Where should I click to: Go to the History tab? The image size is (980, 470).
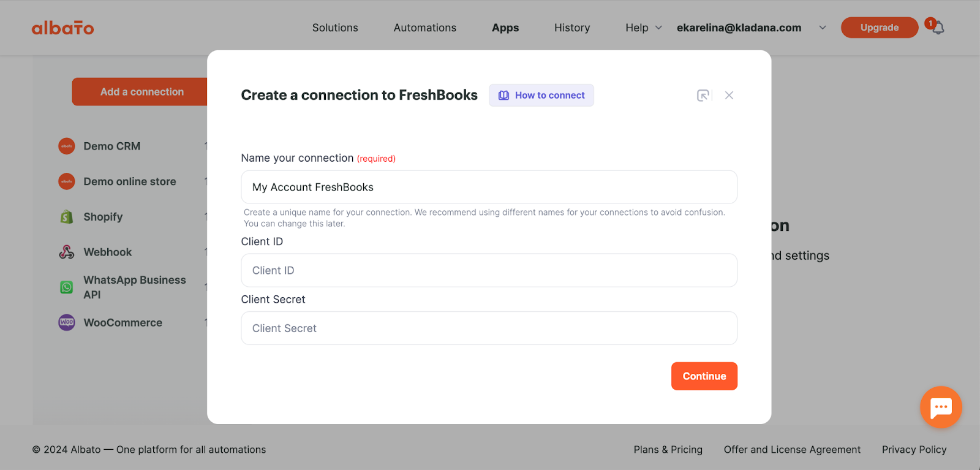point(572,28)
